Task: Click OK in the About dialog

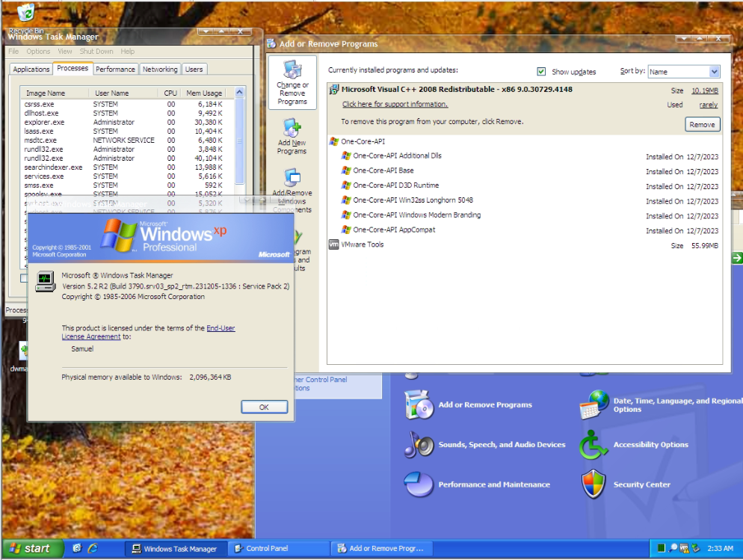Action: pos(264,407)
